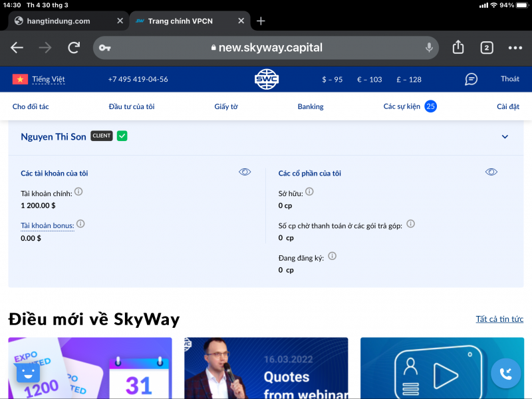Screen dimensions: 532x399
Task: Open the browser three-dot more menu
Action: click(x=515, y=47)
